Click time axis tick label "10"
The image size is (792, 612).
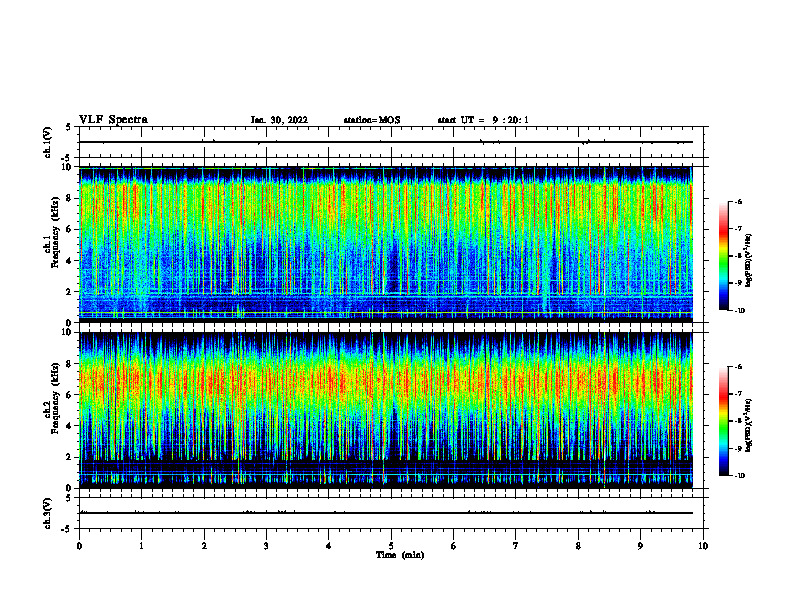point(703,546)
